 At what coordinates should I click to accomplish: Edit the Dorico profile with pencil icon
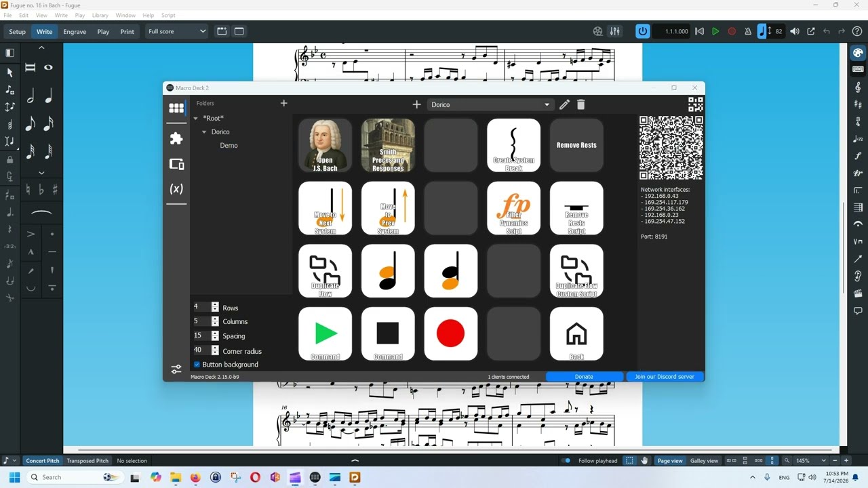point(564,104)
